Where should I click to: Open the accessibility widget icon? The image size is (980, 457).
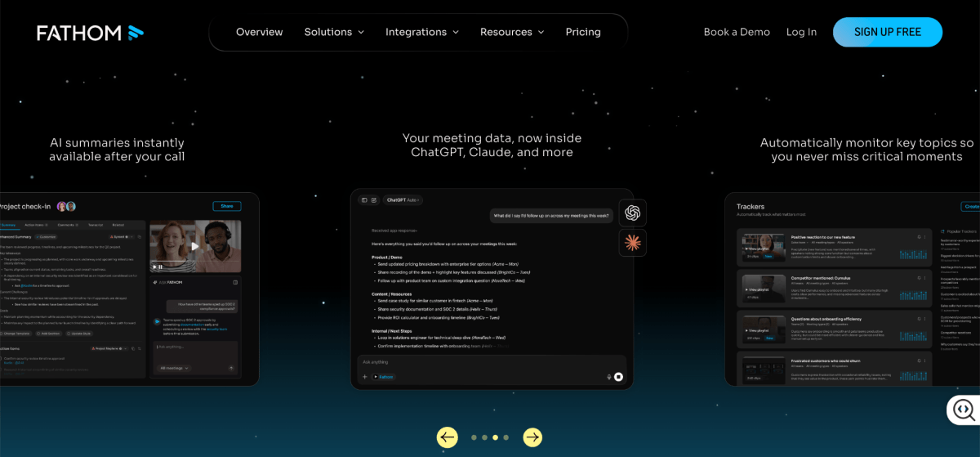(964, 409)
